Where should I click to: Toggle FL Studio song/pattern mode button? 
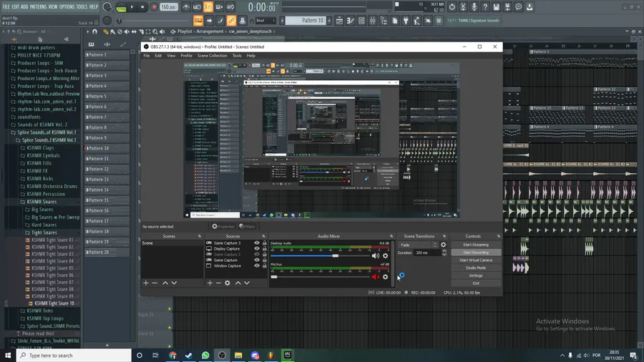(x=121, y=7)
